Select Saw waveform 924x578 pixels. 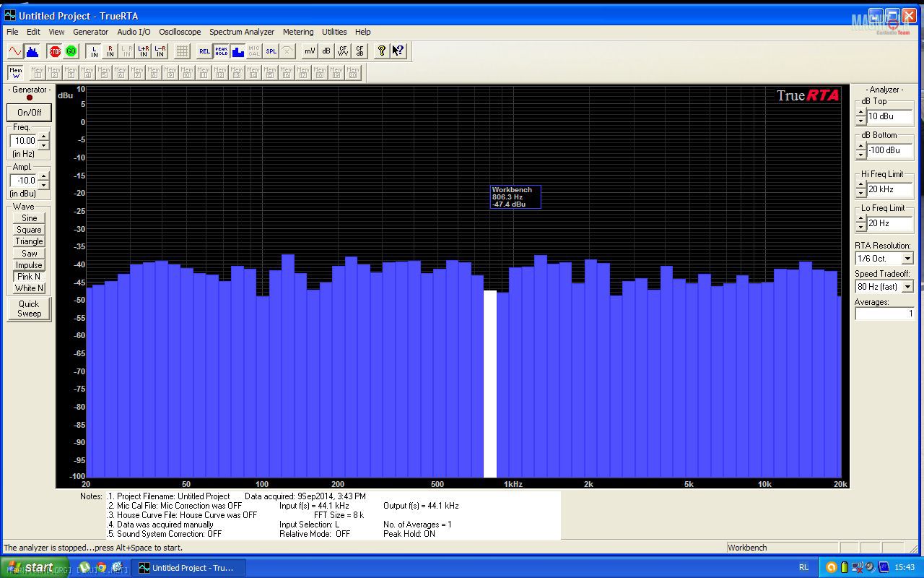30,254
